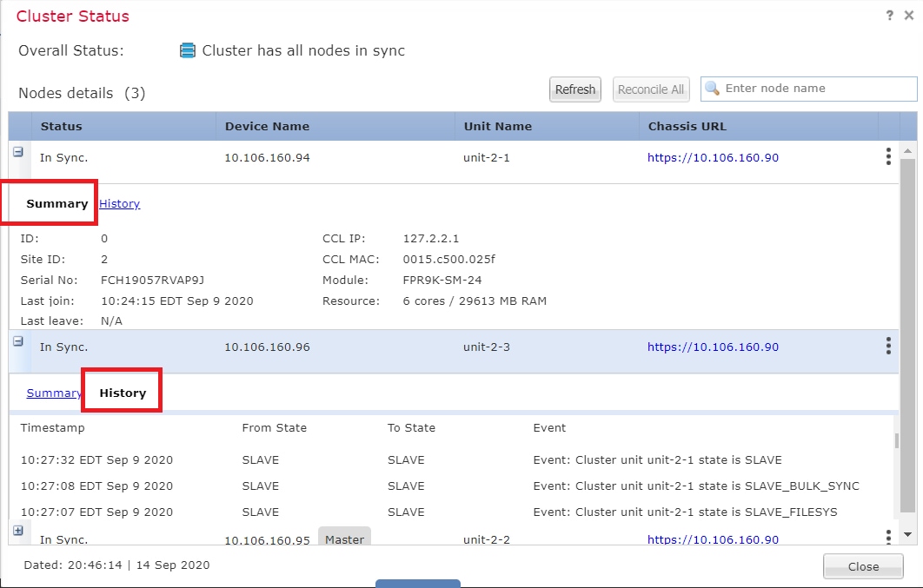This screenshot has height=588, width=923.
Task: Switch to History tab under unit-2-1
Action: [119, 203]
